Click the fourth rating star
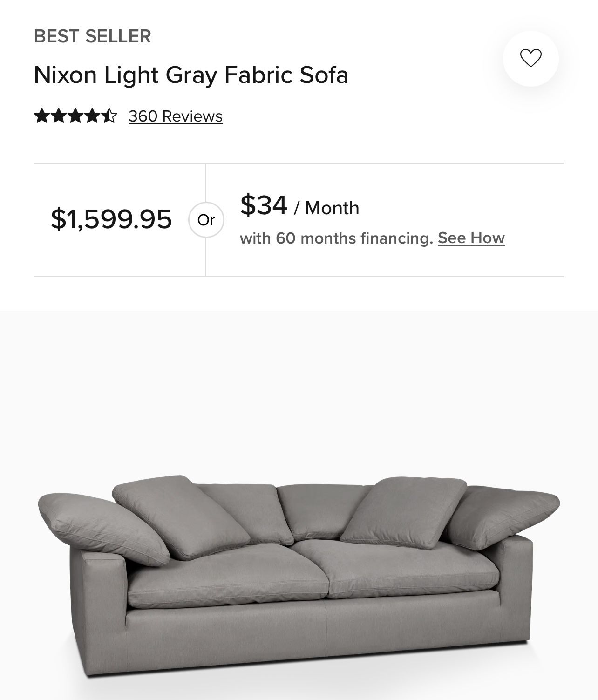 (x=92, y=116)
